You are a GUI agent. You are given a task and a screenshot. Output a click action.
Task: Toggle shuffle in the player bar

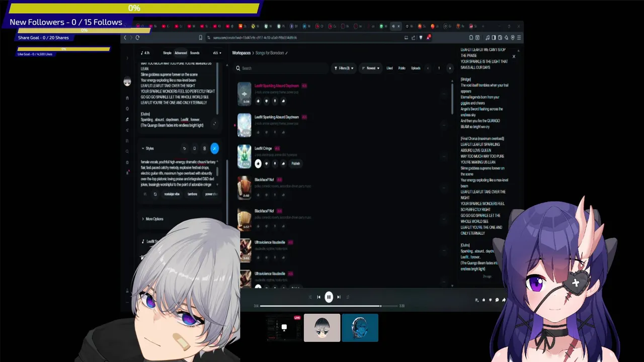pyautogui.click(x=310, y=297)
